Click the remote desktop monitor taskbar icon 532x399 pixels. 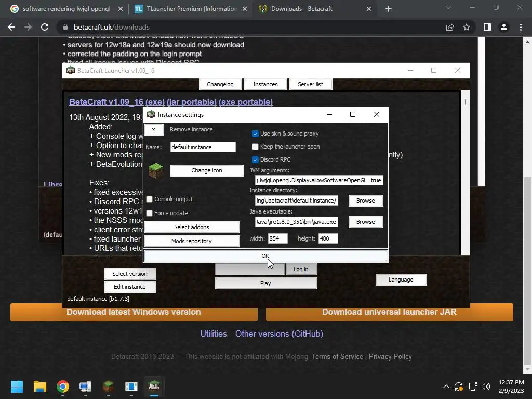86,387
